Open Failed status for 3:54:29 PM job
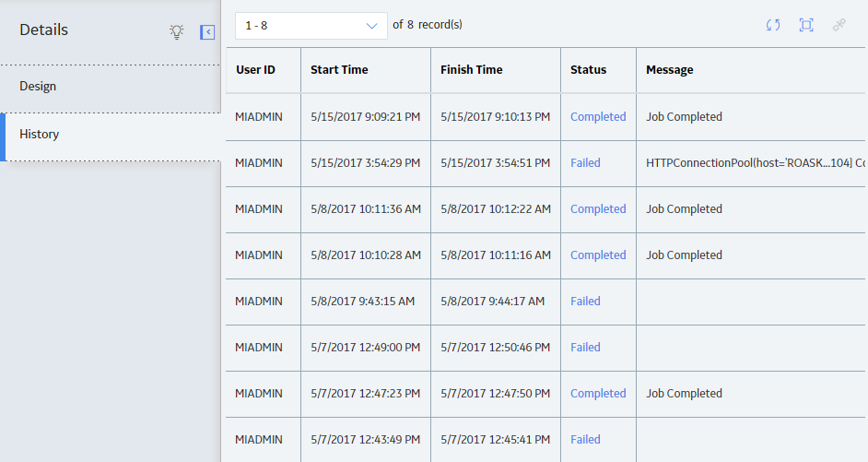Screen dimensions: 868x462 (585, 163)
